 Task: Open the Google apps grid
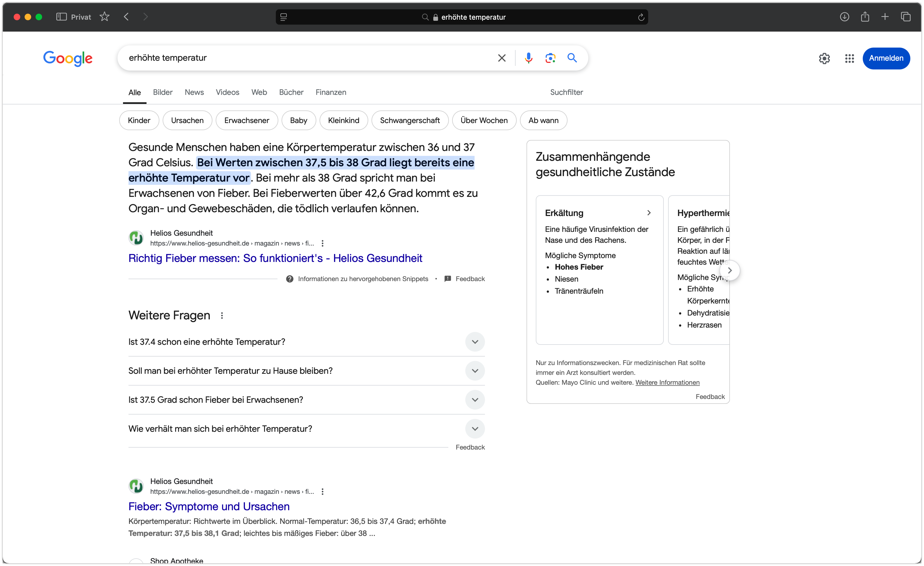[849, 59]
